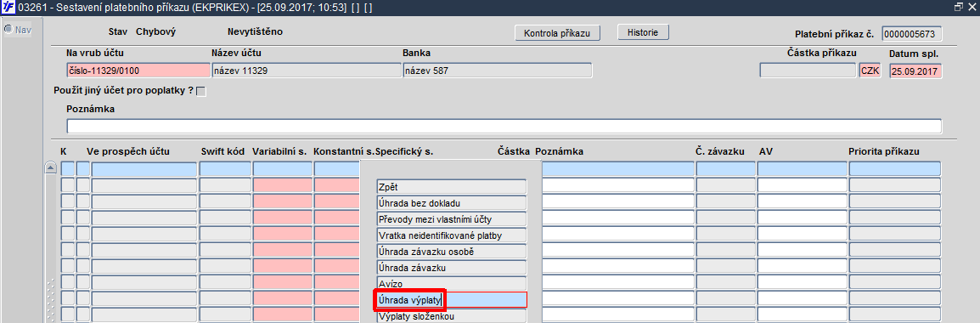
Task: Click first row 'Ve prospěch účtu' field
Action: (x=144, y=169)
